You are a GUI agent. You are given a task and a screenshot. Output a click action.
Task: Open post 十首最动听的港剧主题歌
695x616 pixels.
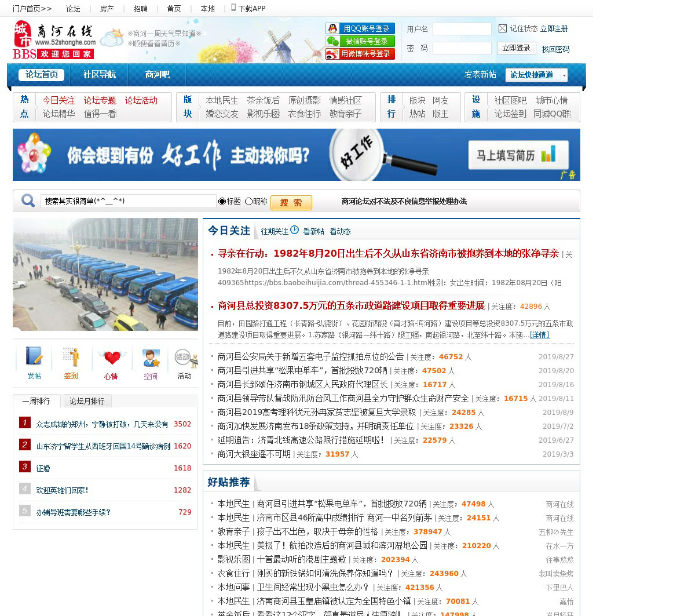click(301, 559)
